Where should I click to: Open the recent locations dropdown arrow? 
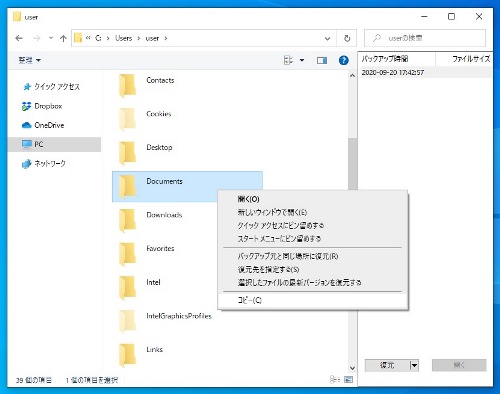[51, 38]
